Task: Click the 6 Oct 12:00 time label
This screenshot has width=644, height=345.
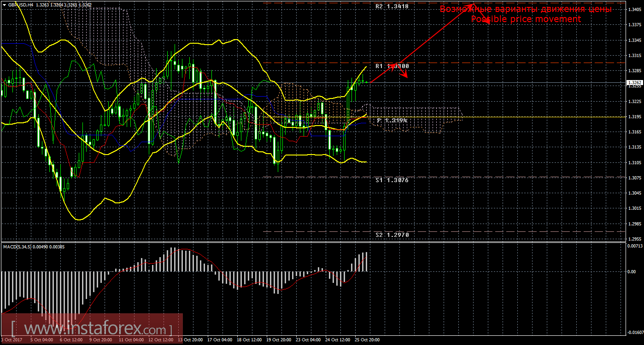Action: click(71, 341)
